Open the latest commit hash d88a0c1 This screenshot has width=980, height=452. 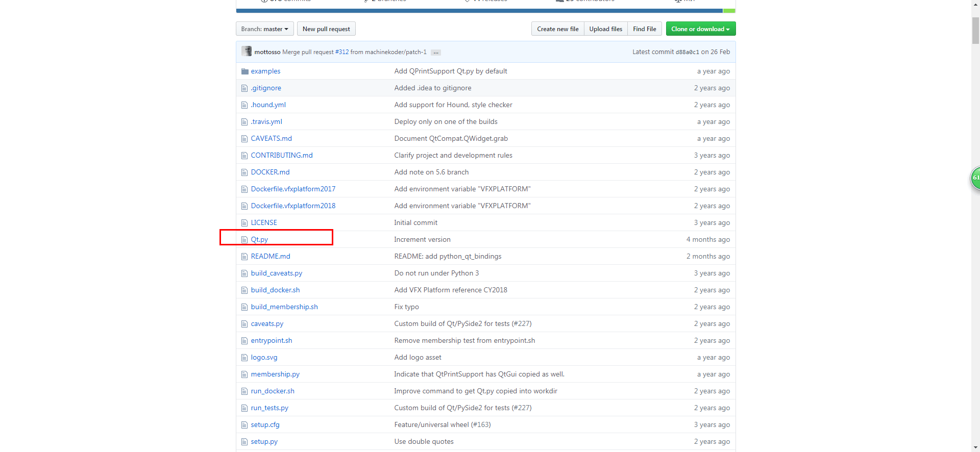(687, 52)
